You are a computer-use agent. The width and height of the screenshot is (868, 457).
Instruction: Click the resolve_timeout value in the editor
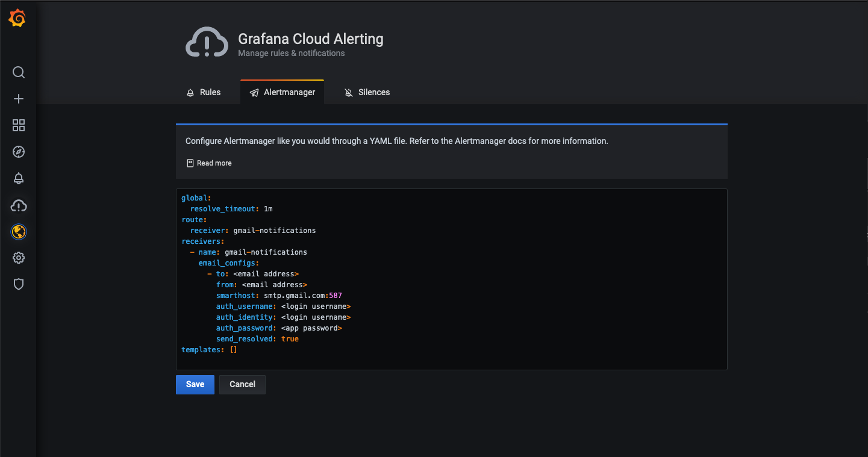[x=268, y=209]
